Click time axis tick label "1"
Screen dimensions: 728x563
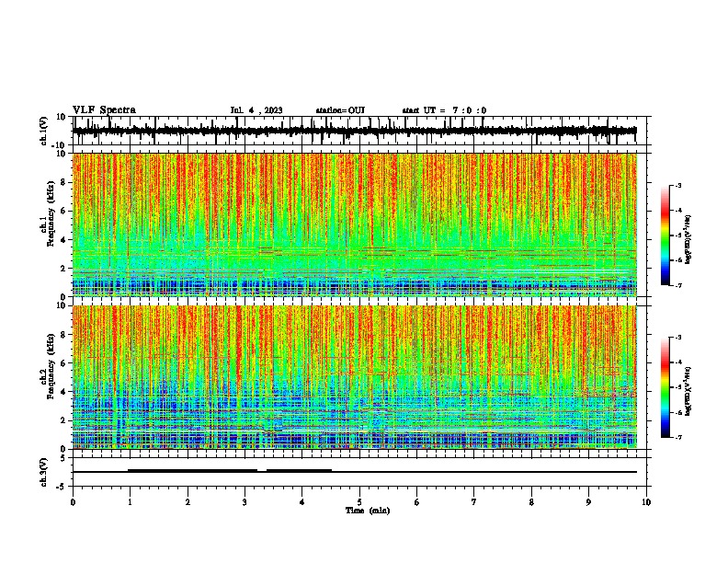131,502
